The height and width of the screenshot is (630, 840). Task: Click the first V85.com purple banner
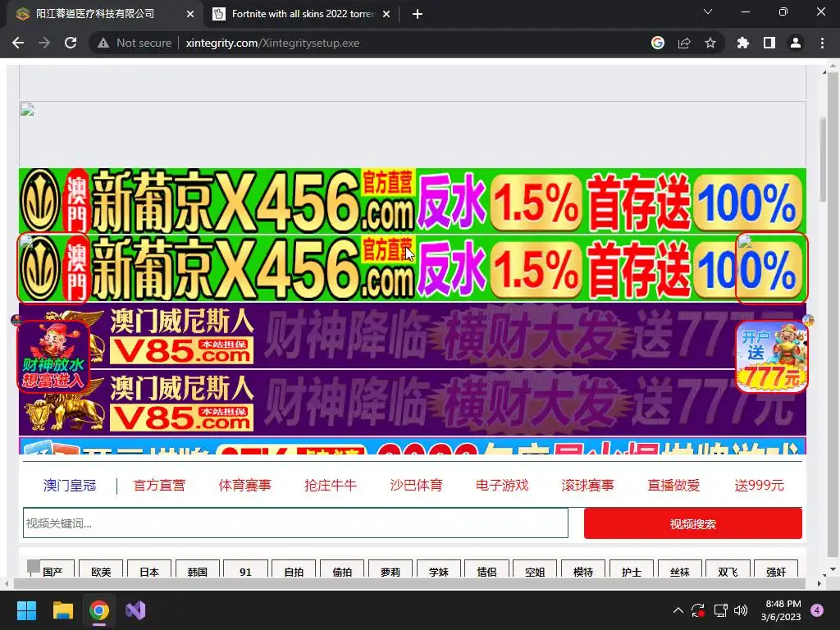tap(413, 336)
